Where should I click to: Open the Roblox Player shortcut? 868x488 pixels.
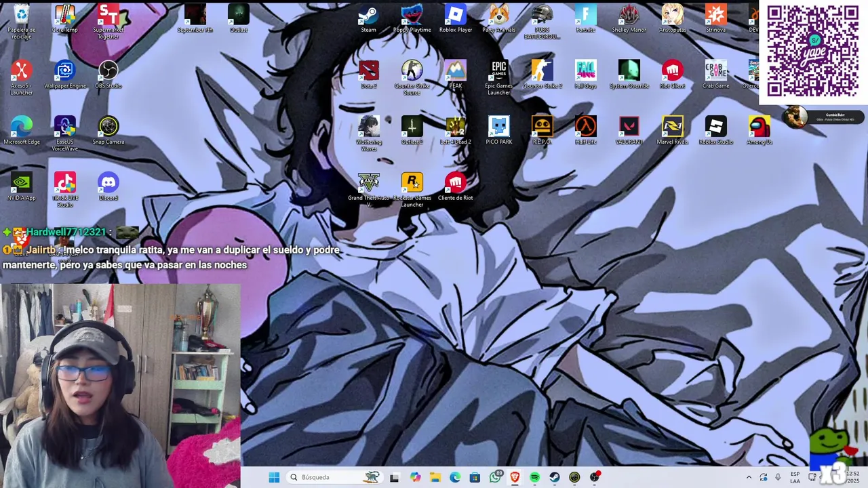tap(455, 19)
